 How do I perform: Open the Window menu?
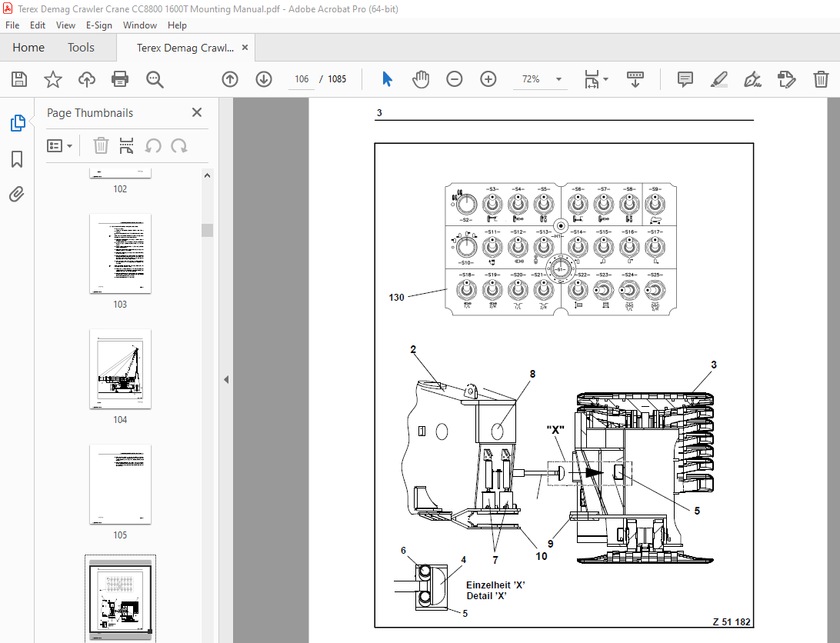(140, 25)
